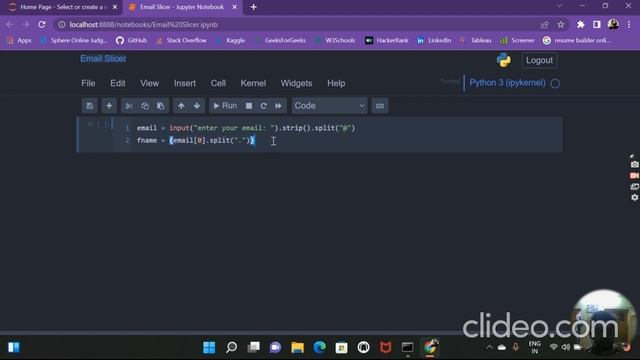Click recorder settings gear on right edge
640x360 pixels.
click(634, 198)
